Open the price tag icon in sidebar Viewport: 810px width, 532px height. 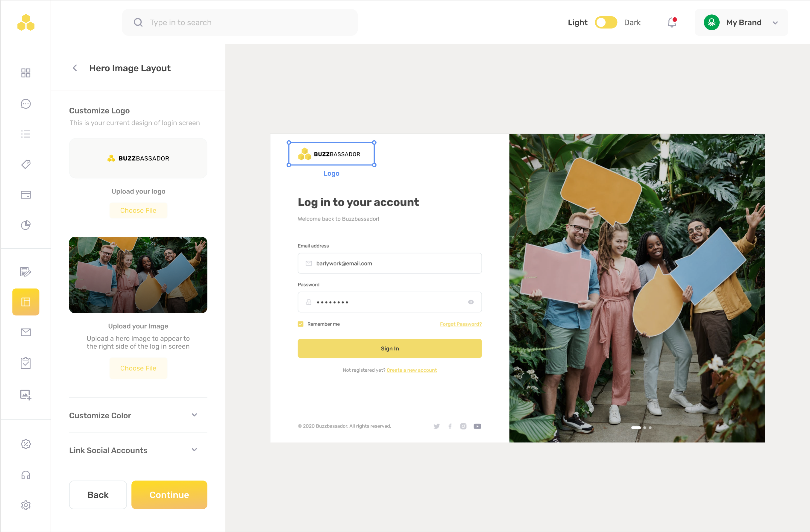tap(26, 164)
